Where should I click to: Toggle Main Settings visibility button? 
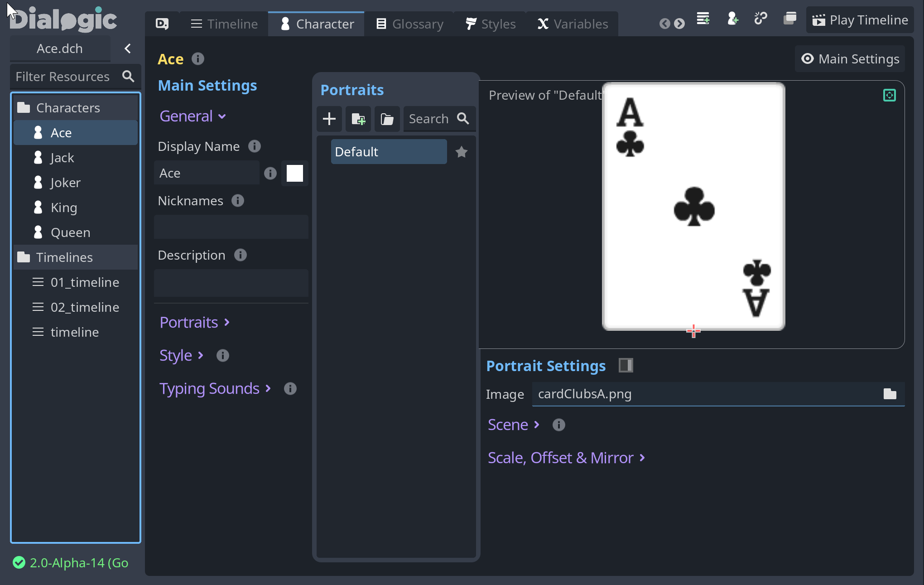(850, 59)
